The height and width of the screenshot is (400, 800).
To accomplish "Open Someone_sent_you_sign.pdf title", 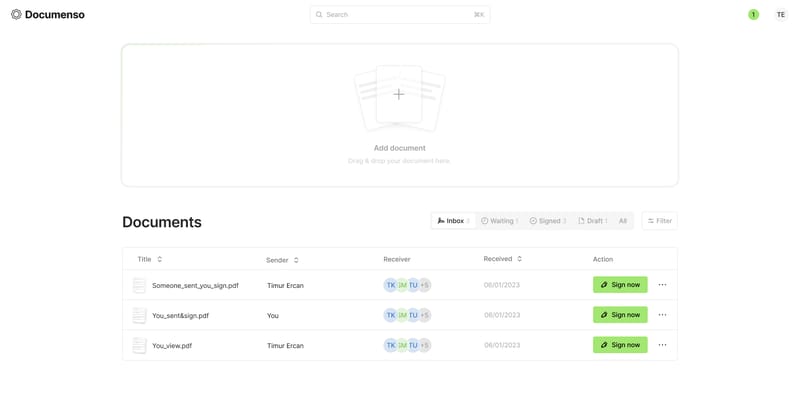I will [195, 286].
